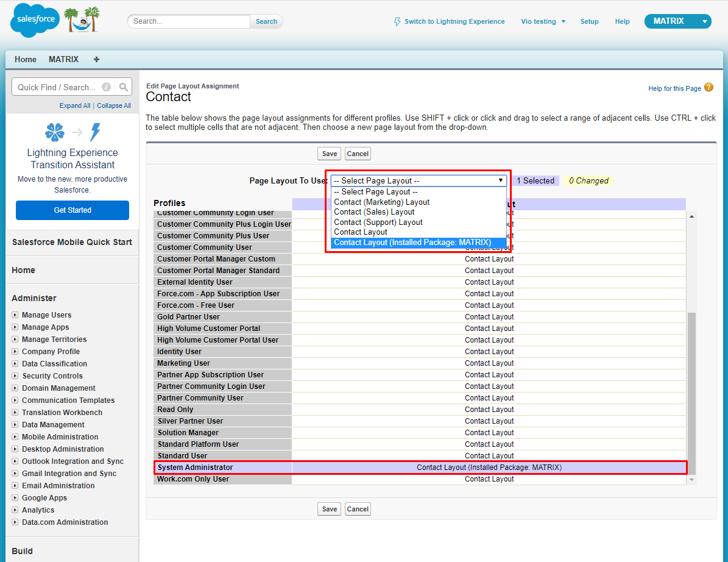Click the top Save button
The width and height of the screenshot is (728, 562).
(329, 154)
